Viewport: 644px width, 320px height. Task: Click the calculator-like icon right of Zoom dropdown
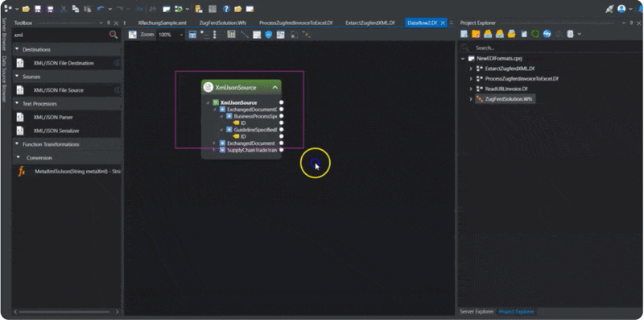click(x=192, y=35)
